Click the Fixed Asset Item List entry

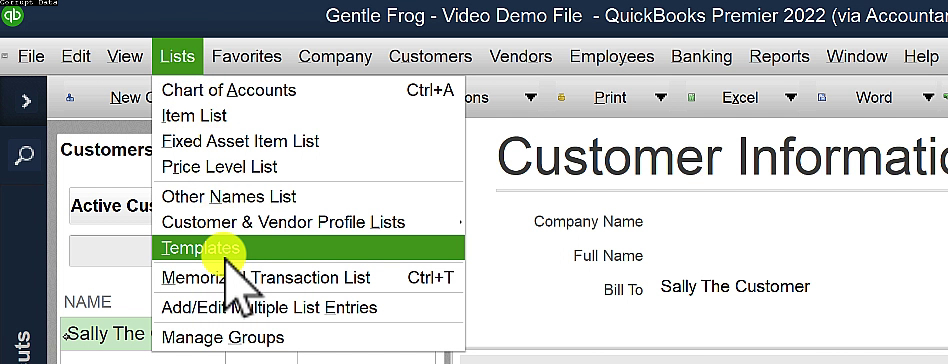tap(309, 141)
